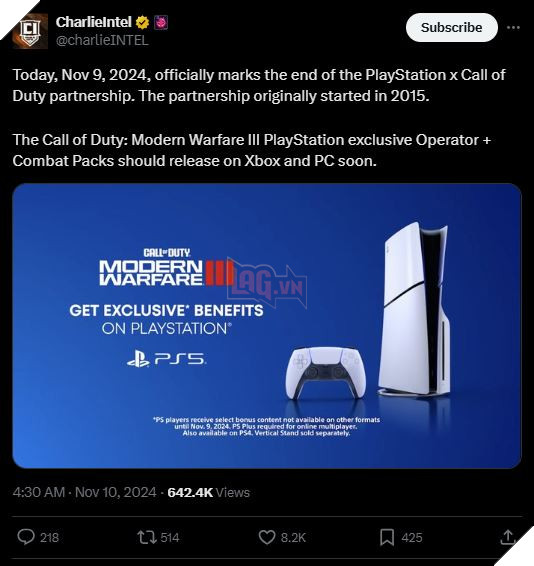Open the three-dot more options menu

513,27
